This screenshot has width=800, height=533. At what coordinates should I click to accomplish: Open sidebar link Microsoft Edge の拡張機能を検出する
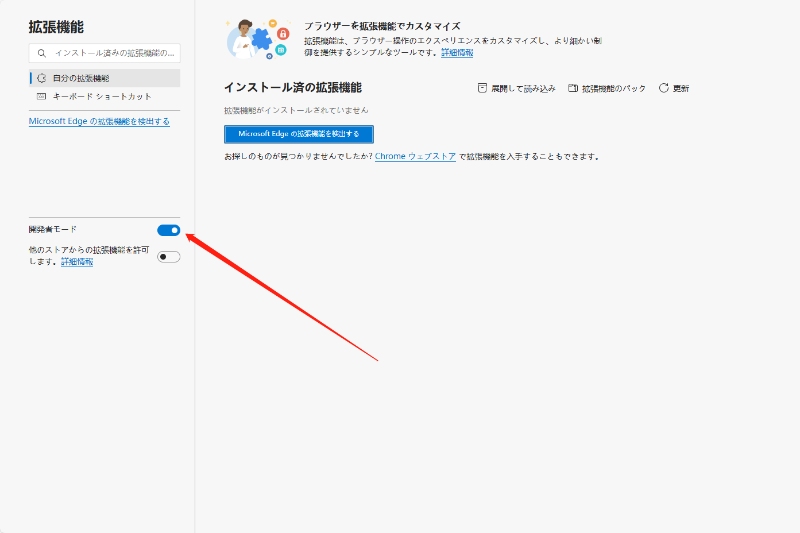99,121
